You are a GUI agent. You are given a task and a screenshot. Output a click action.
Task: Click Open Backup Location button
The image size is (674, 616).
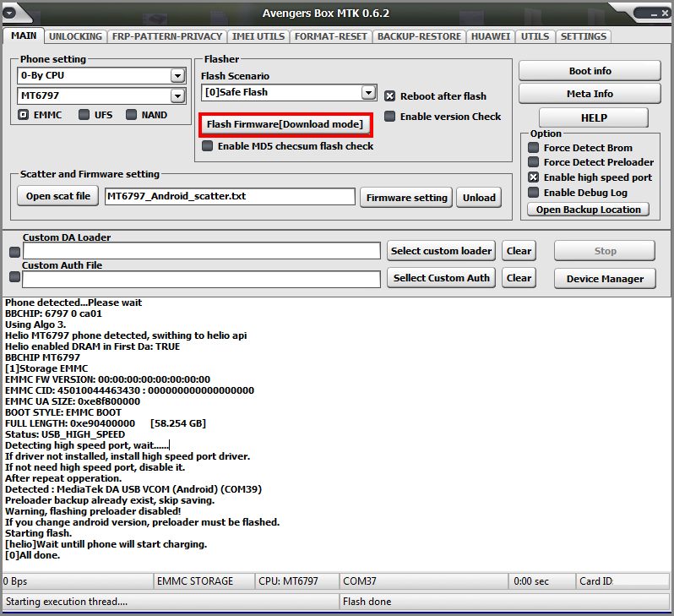click(588, 210)
